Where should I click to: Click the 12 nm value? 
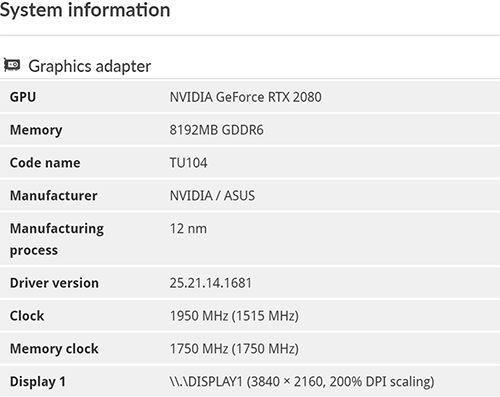click(188, 229)
